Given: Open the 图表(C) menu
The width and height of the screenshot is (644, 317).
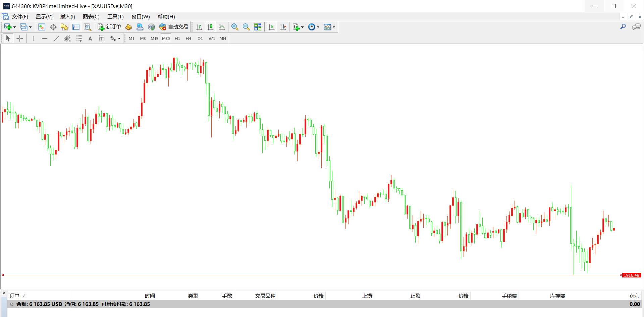Looking at the screenshot, I should 91,17.
